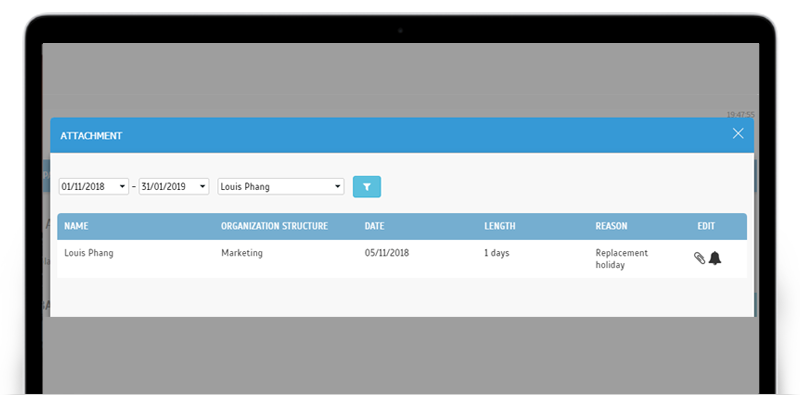Screen dimensions: 800x395
Task: Click the 1 days length cell
Action: (x=497, y=253)
